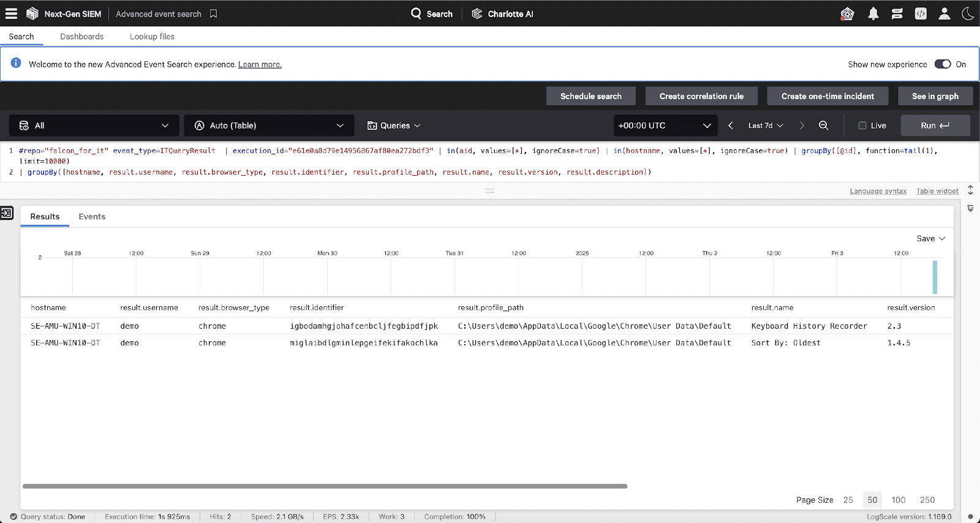
Task: Expand the Save dropdown
Action: click(x=931, y=239)
